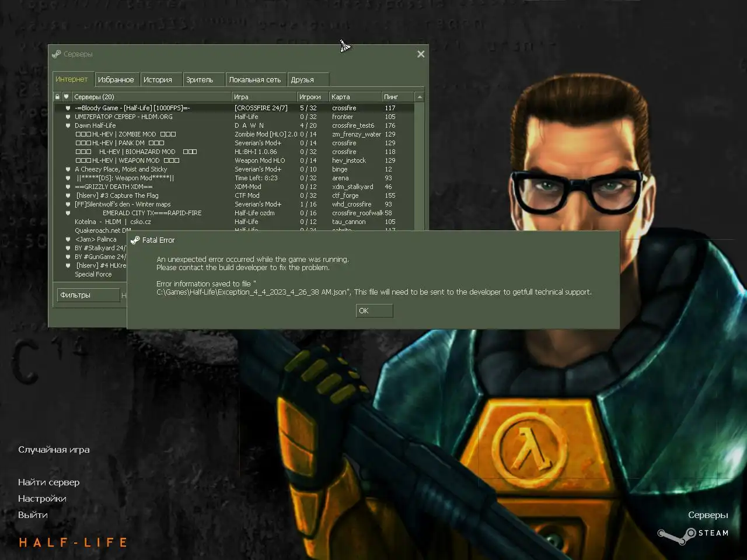Click shield icon of <Jam> Palinca row
The height and width of the screenshot is (560, 747).
tap(68, 239)
